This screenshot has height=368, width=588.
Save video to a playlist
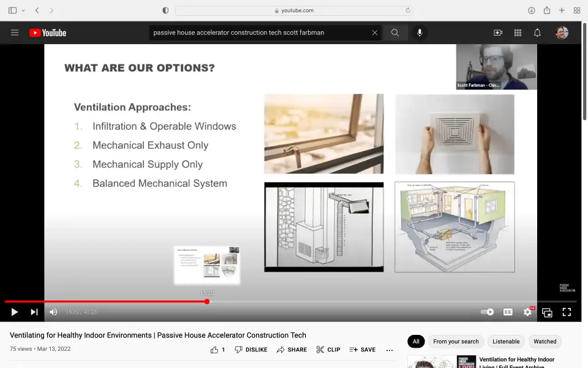coord(363,350)
